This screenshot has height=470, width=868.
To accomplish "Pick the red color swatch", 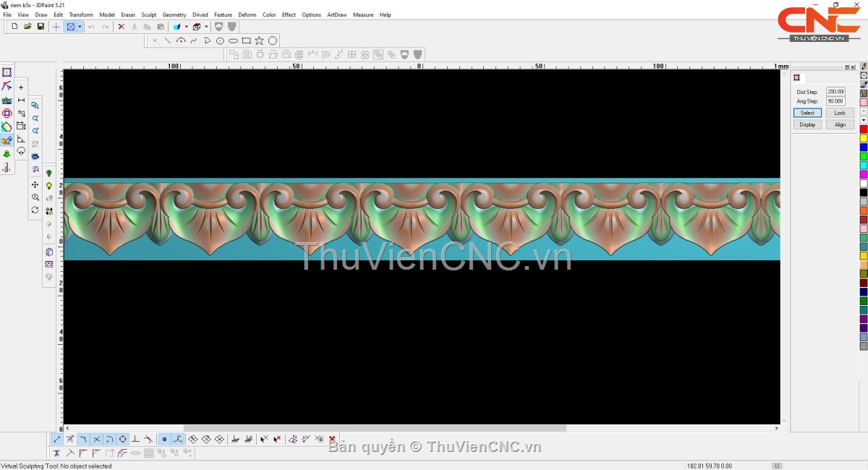I will (864, 129).
